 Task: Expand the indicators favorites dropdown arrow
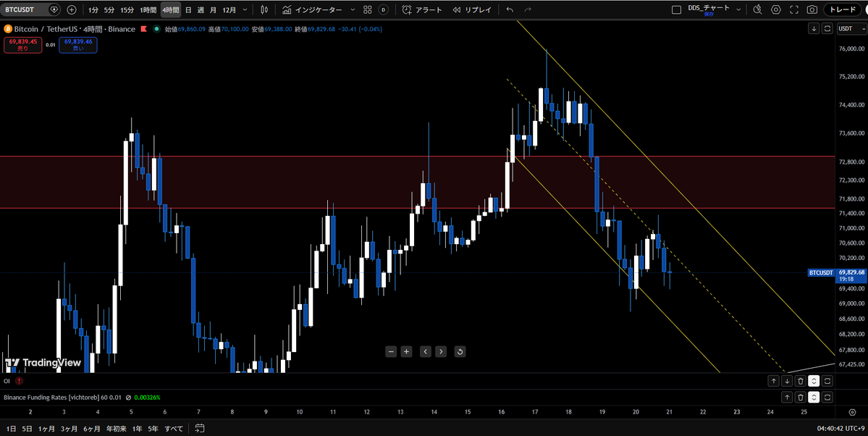[x=353, y=10]
